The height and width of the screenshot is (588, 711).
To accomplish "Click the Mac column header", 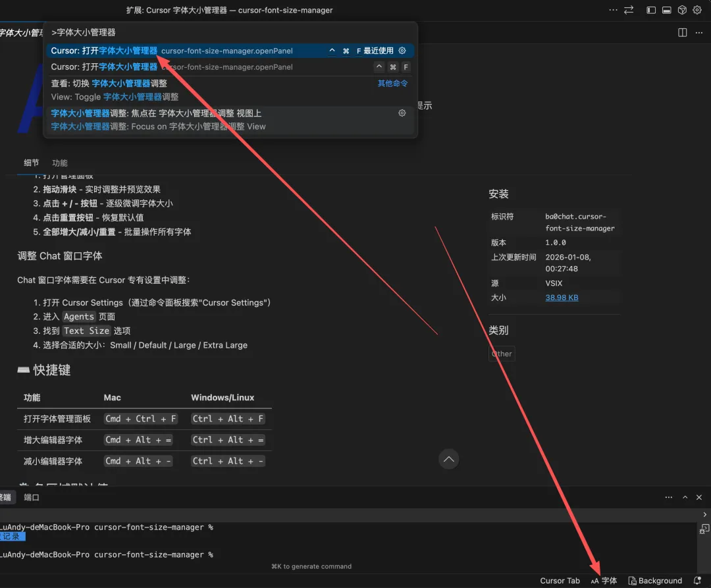I will click(x=112, y=398).
